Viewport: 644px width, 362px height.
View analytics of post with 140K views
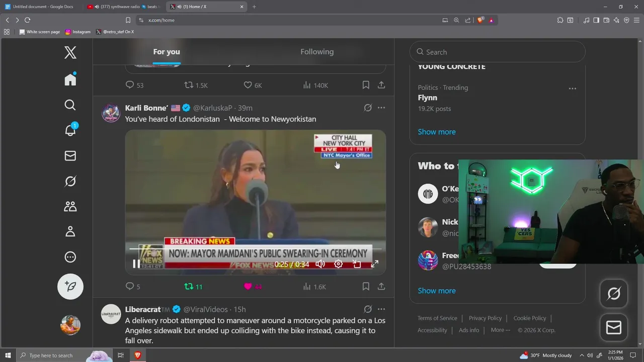pyautogui.click(x=315, y=85)
